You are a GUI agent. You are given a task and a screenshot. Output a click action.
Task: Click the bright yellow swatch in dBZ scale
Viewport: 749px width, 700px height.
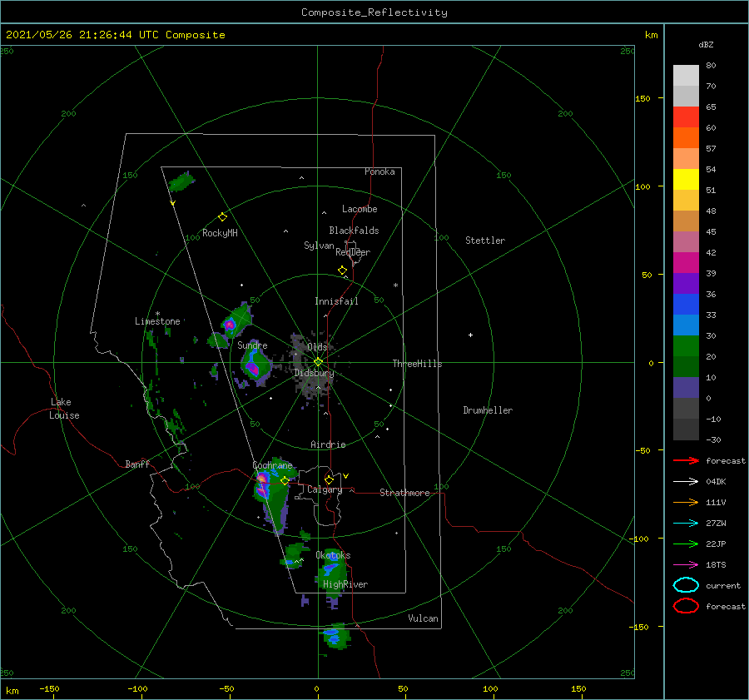(686, 179)
